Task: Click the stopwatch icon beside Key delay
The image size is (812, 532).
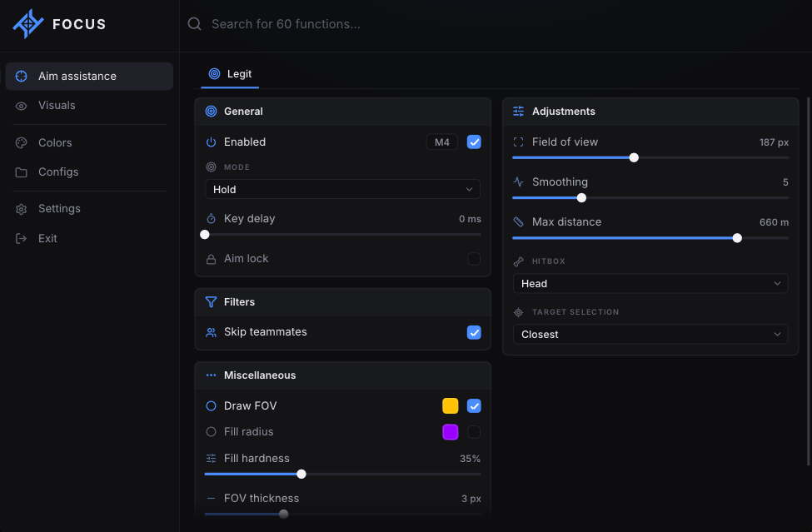Action: [x=211, y=218]
